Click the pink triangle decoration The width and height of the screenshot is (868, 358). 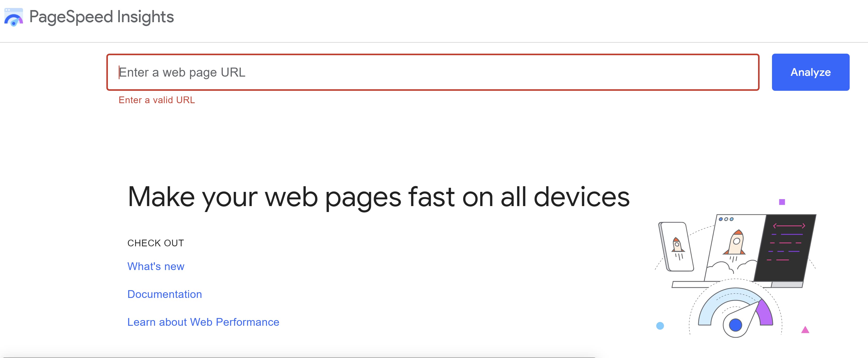[805, 330]
